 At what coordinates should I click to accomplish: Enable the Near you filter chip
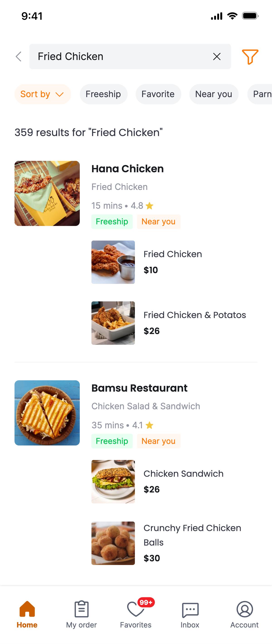pos(214,94)
